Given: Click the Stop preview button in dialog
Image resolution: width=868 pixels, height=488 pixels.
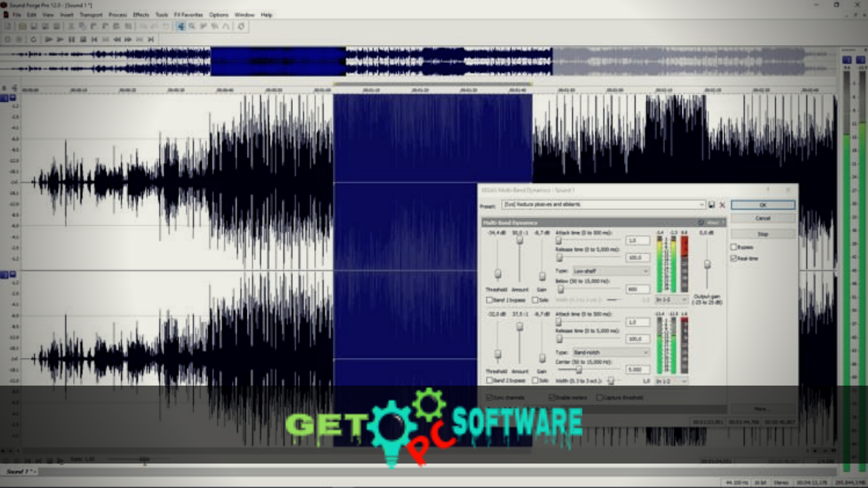Looking at the screenshot, I should coord(763,234).
